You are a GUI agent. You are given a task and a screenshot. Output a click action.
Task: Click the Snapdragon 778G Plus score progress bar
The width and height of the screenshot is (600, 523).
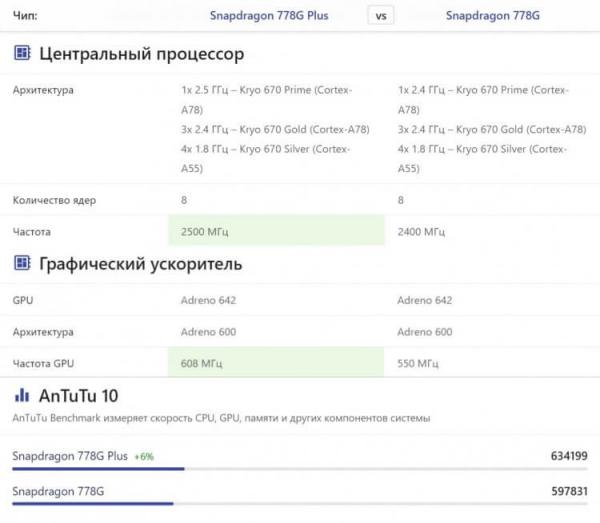[x=300, y=469]
